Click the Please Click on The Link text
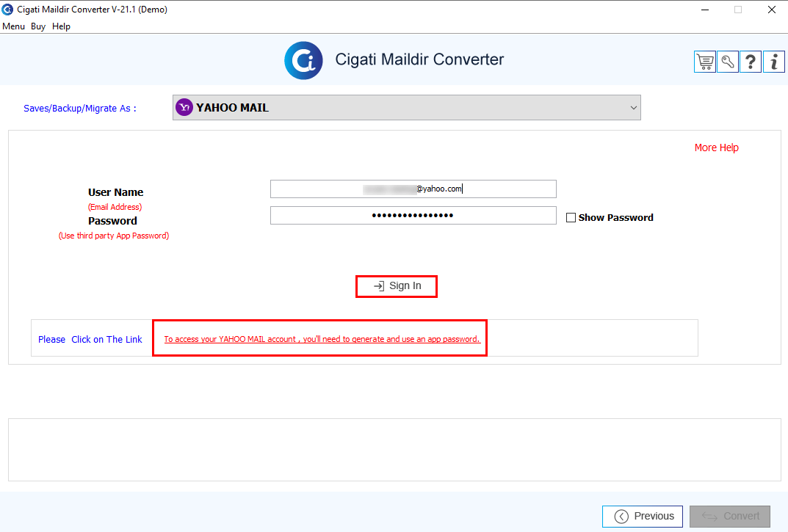Image resolution: width=788 pixels, height=532 pixels. pyautogui.click(x=90, y=340)
